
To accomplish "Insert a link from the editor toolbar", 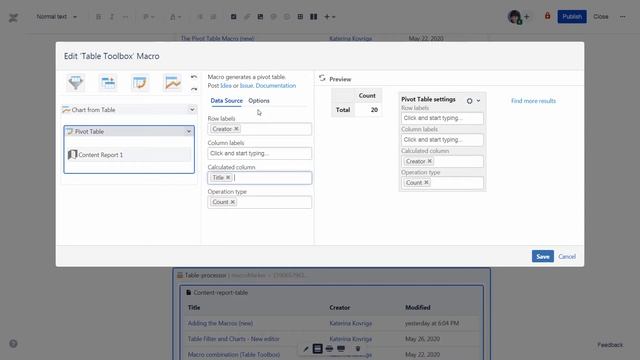I will click(x=247, y=17).
